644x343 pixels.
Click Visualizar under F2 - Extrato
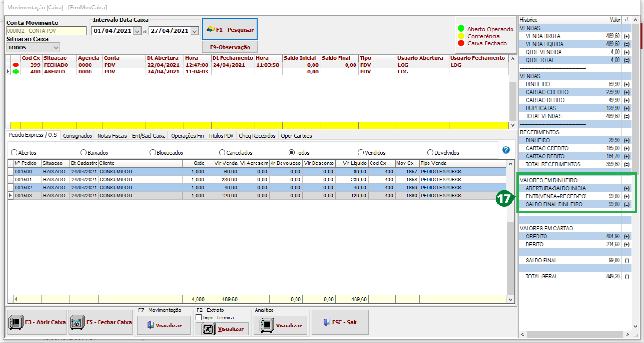pos(222,328)
